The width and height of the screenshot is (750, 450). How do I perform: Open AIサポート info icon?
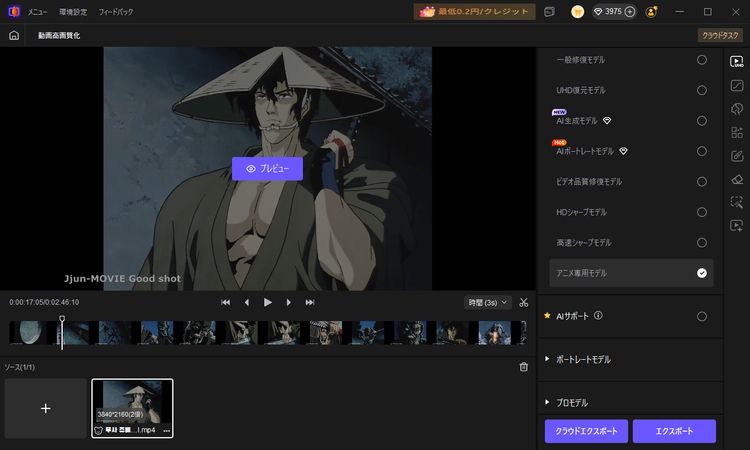[598, 316]
